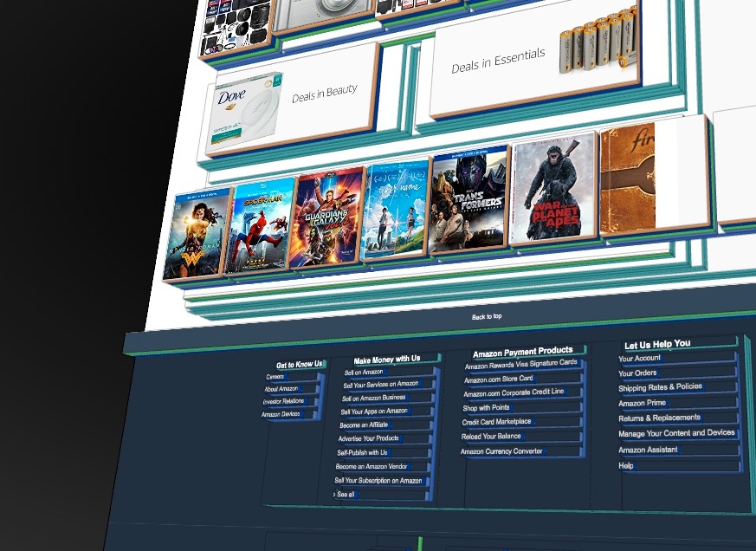Select the Wonder Woman Blu-ray cover
756x551 pixels.
pos(197,235)
